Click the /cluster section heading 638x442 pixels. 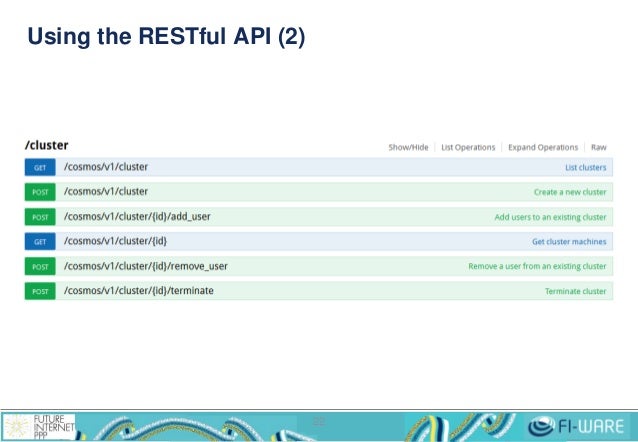(46, 145)
